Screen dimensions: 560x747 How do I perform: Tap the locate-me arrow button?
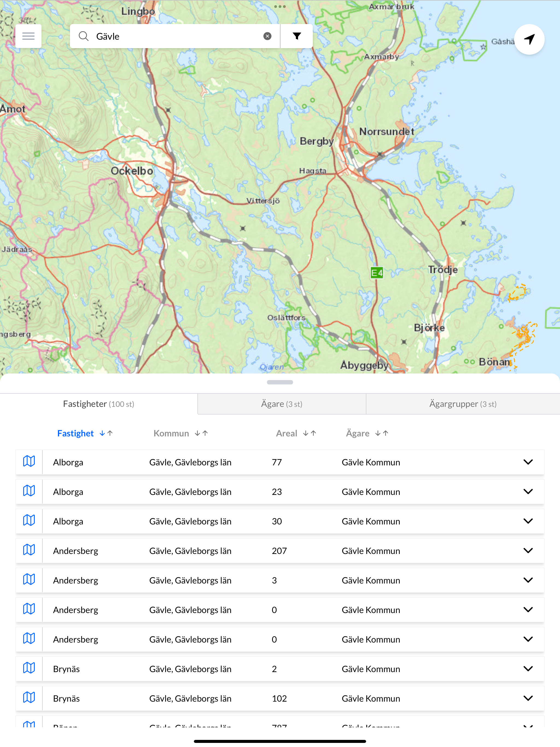(x=529, y=39)
